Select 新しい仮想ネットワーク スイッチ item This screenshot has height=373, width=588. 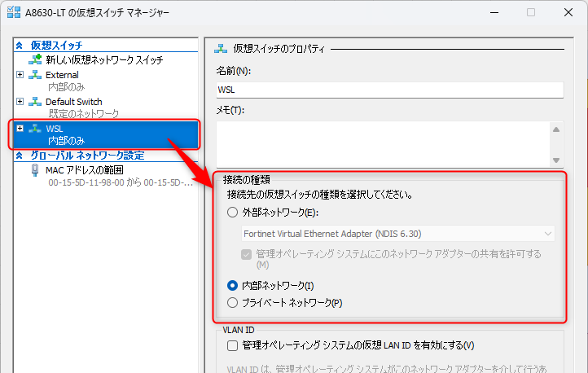[104, 60]
